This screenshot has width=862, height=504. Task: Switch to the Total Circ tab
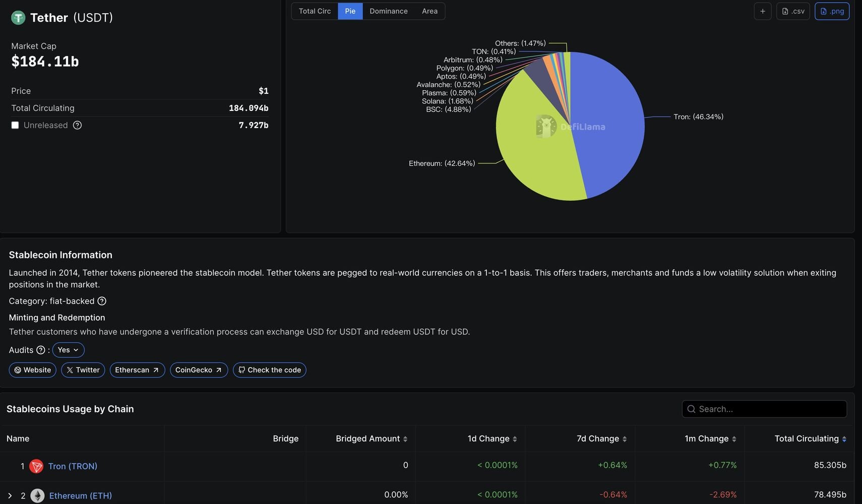[315, 11]
